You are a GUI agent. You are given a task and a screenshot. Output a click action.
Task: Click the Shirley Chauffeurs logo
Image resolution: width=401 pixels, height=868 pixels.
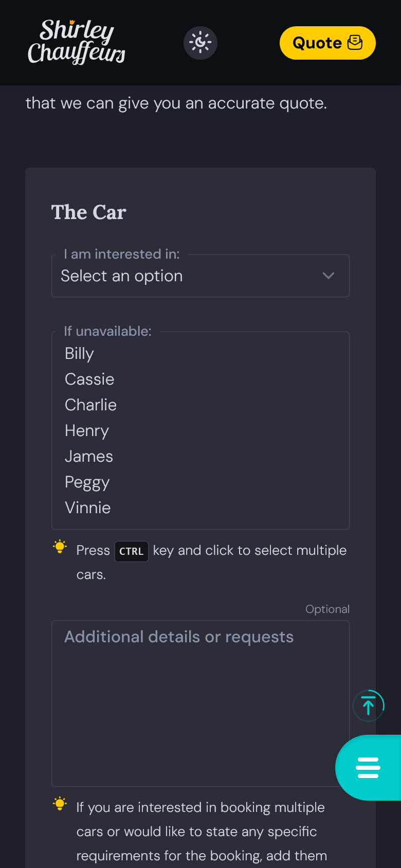(x=76, y=42)
